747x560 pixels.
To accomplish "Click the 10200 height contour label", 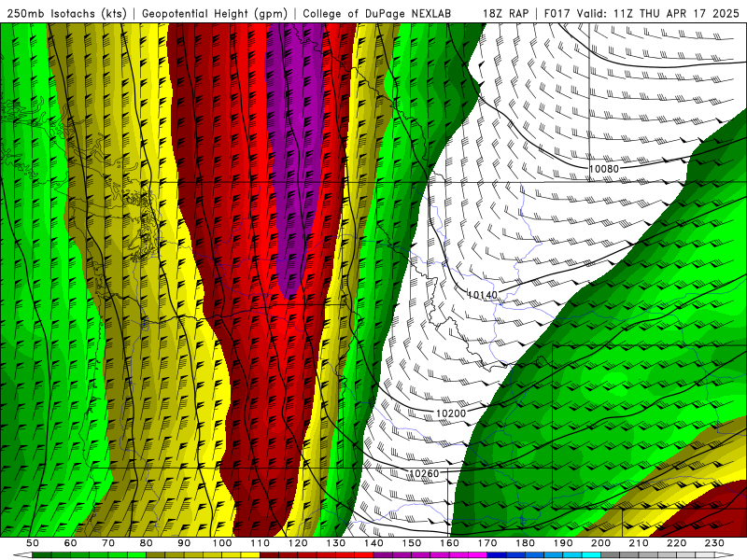I will tap(451, 413).
